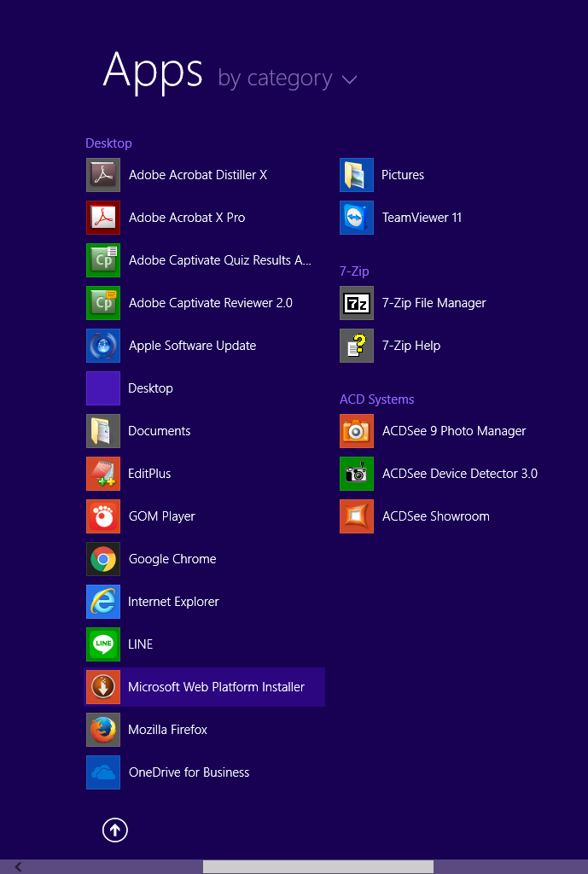The height and width of the screenshot is (874, 588).
Task: Launch ACDSee Showroom icon
Action: click(x=357, y=516)
